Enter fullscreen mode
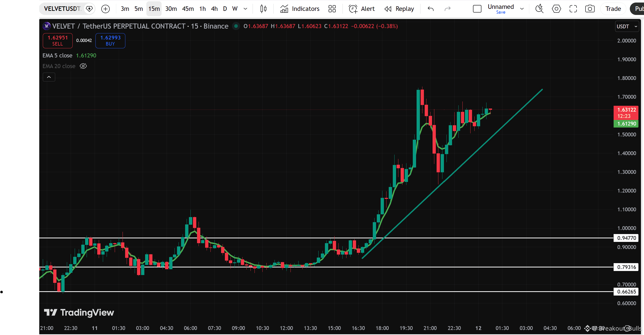The width and height of the screenshot is (644, 335). 573,9
